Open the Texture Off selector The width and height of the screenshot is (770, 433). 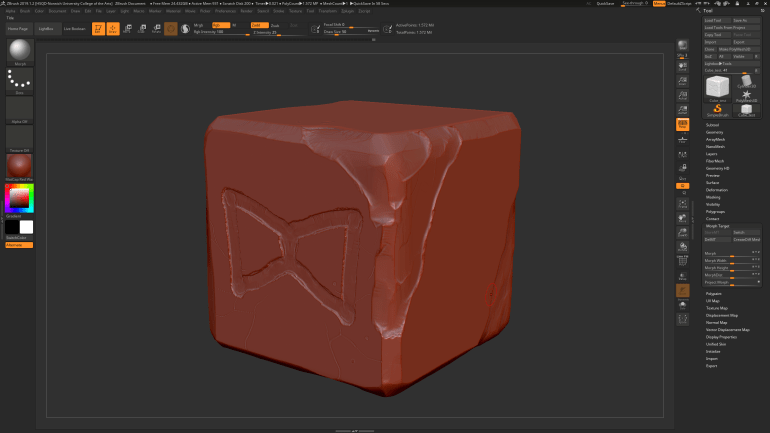[x=20, y=138]
